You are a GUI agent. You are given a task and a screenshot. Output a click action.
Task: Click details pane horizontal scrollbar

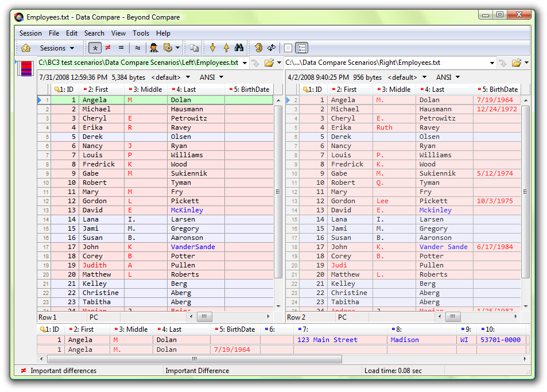tap(195, 359)
